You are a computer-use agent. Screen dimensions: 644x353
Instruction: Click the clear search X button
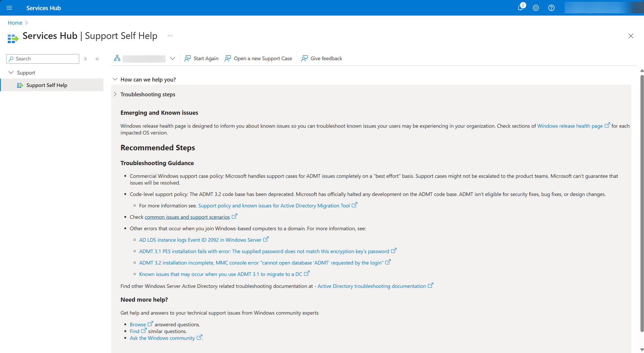[85, 58]
